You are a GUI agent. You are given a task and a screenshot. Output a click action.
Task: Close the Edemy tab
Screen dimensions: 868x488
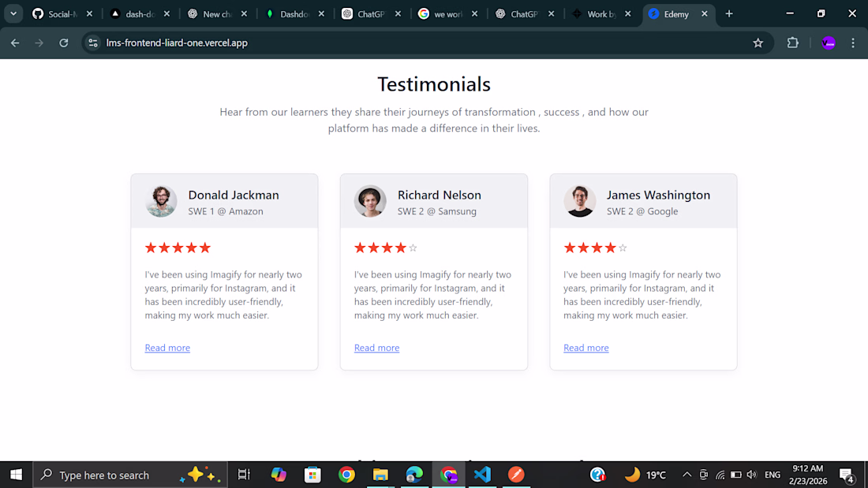(x=704, y=14)
